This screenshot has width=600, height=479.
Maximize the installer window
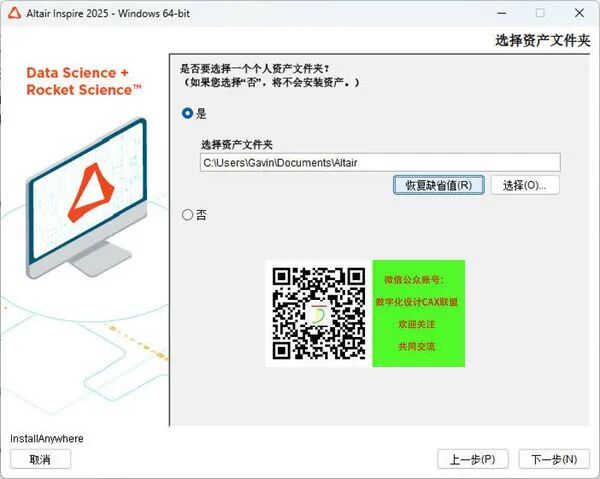(x=540, y=13)
